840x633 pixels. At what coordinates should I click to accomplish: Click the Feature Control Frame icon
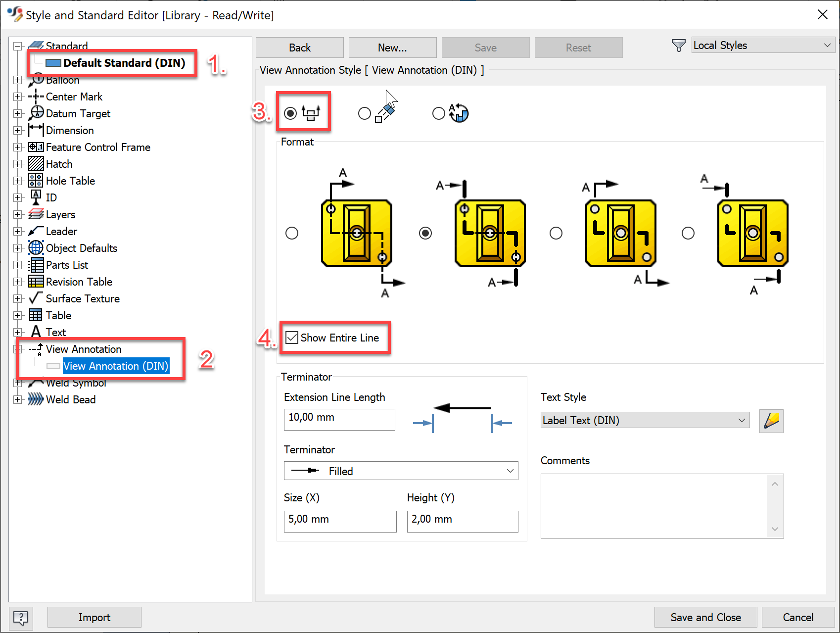click(x=35, y=147)
